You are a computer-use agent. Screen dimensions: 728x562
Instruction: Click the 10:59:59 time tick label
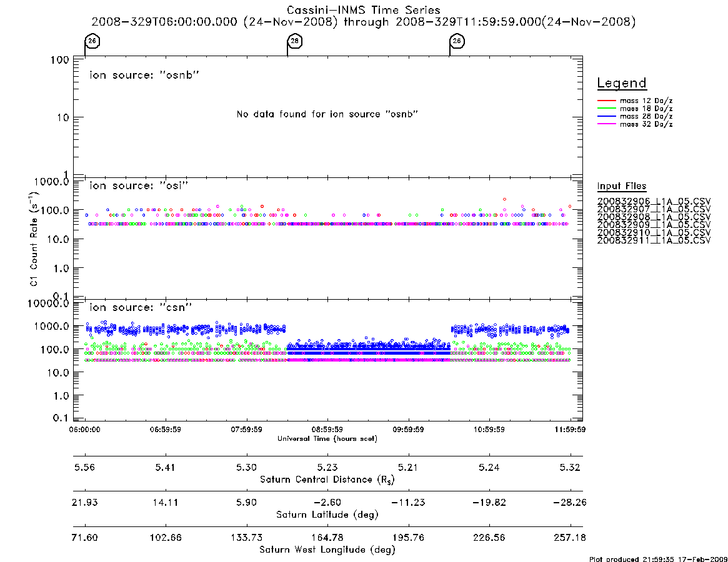pos(489,430)
